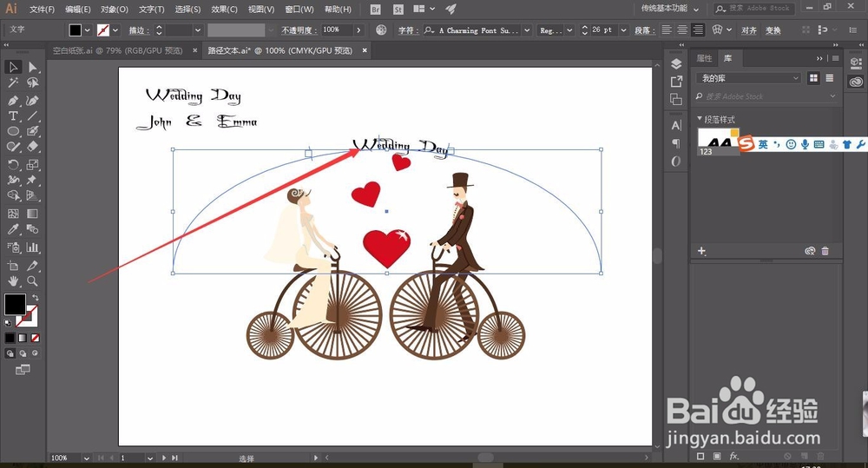
Task: Select the Eyedropper tool
Action: point(13,229)
